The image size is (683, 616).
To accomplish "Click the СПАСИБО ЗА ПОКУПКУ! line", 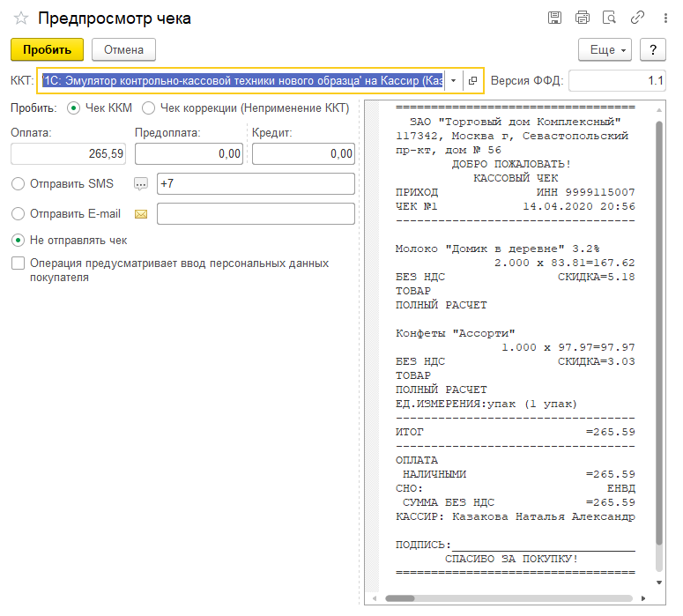I will pyautogui.click(x=511, y=559).
